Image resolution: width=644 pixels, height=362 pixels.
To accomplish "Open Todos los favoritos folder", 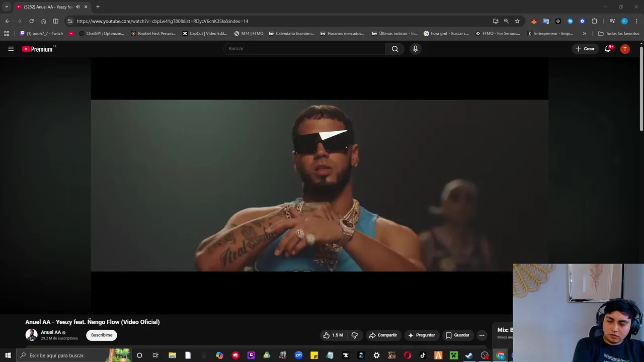I will point(619,34).
